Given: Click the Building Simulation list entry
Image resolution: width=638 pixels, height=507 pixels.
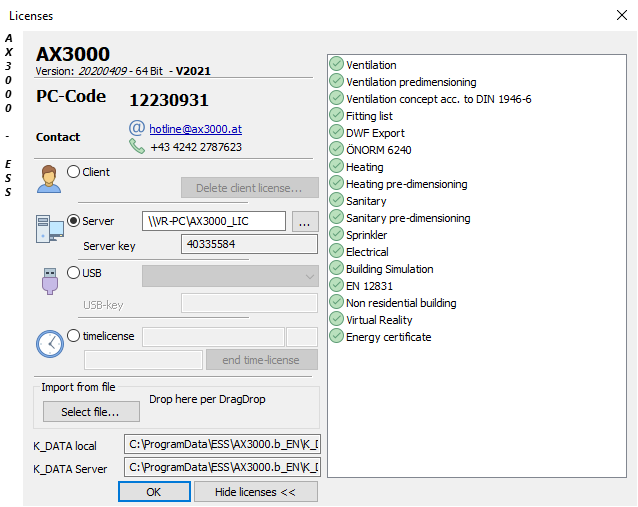Looking at the screenshot, I should point(389,269).
